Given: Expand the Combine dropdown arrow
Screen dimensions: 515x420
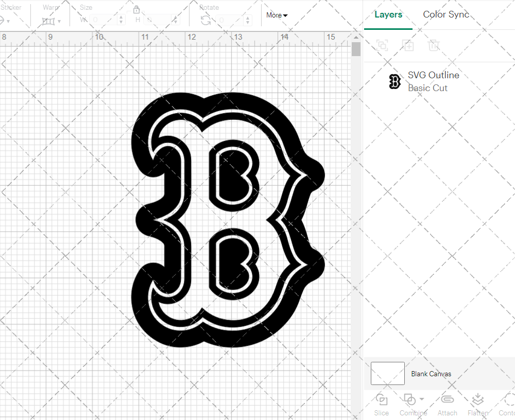Looking at the screenshot, I should click(422, 399).
